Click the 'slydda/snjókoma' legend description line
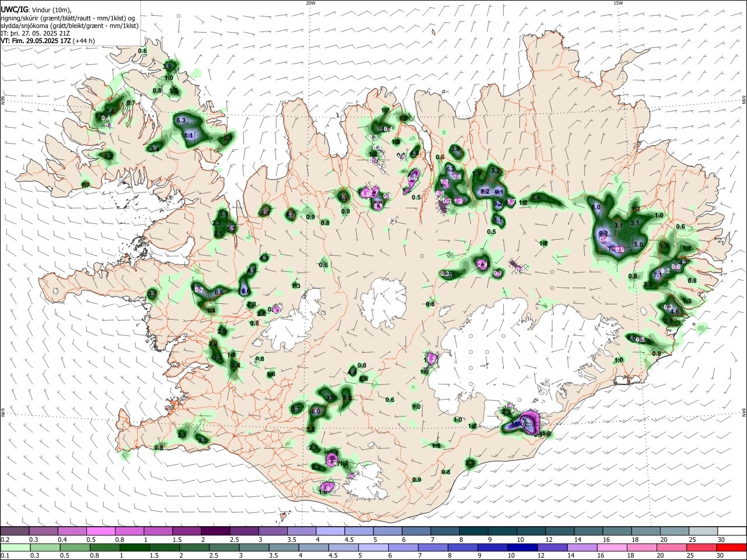The width and height of the screenshot is (747, 560). tap(70, 26)
